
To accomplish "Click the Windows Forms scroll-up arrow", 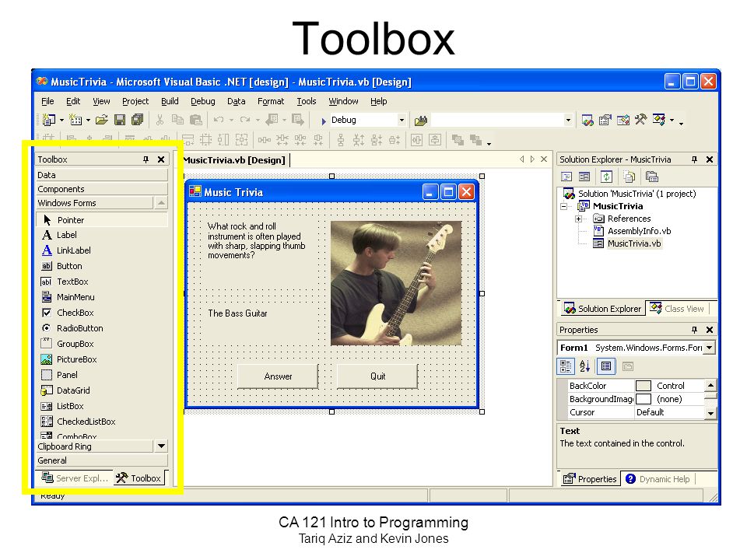I will click(x=162, y=203).
